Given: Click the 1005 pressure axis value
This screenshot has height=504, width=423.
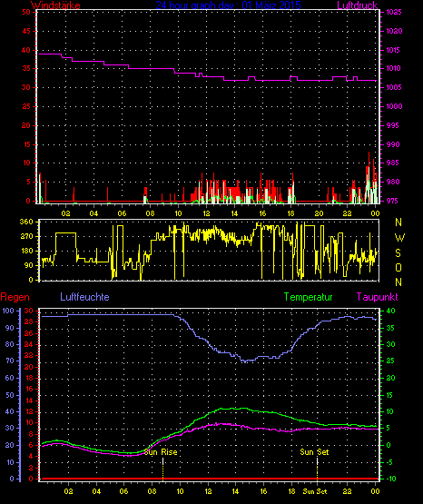Looking at the screenshot, I should [393, 87].
